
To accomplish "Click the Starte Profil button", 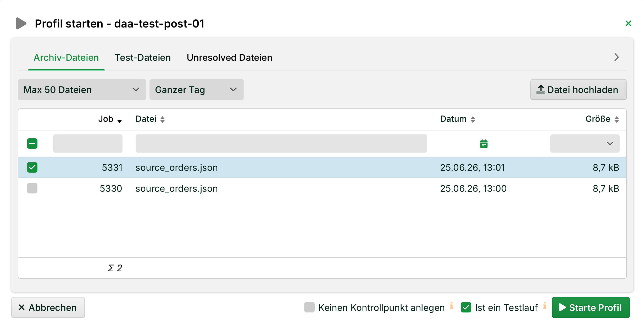I will point(591,307).
